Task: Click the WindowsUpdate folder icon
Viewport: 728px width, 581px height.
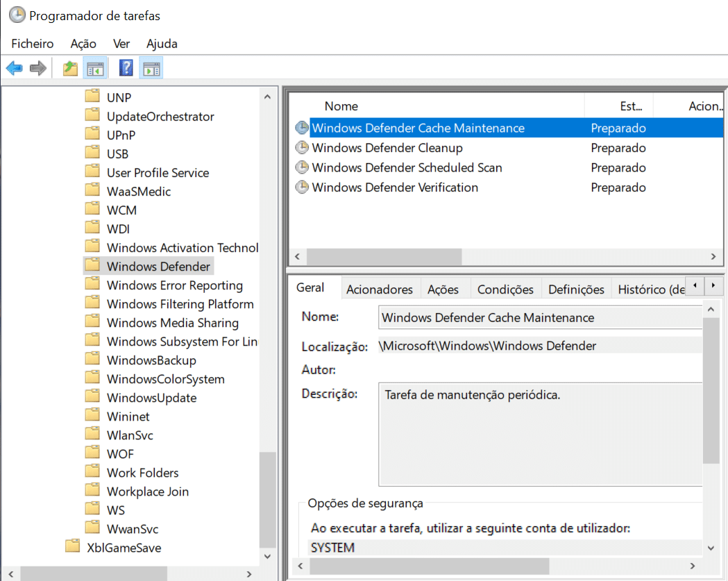Action: click(92, 396)
